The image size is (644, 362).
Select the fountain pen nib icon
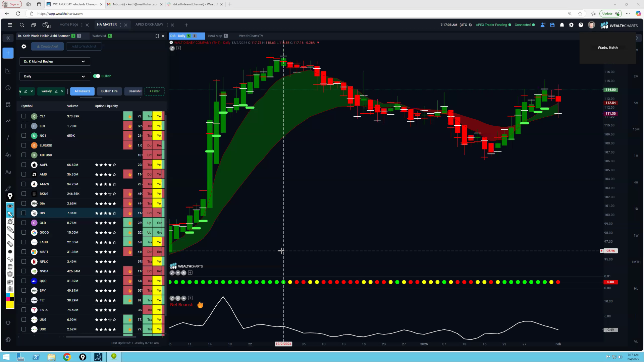tap(10, 196)
